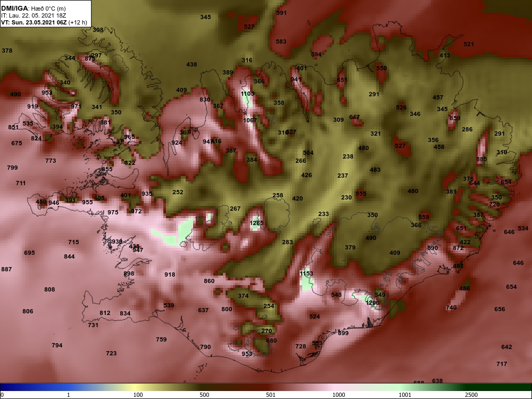This screenshot has height=399, width=532.
Task: Select the map value 548
Action: [336, 295]
